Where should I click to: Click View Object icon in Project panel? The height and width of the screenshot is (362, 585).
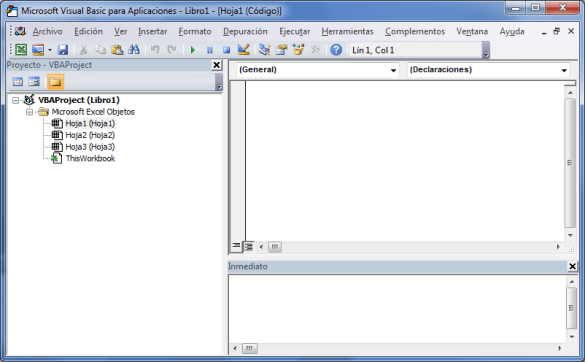pyautogui.click(x=34, y=82)
